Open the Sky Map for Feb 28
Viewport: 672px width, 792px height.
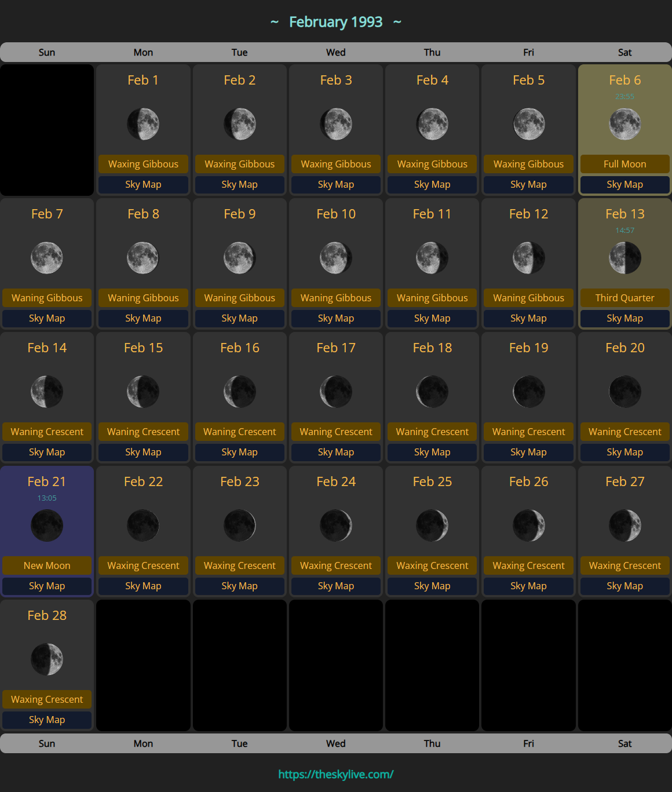click(x=47, y=720)
